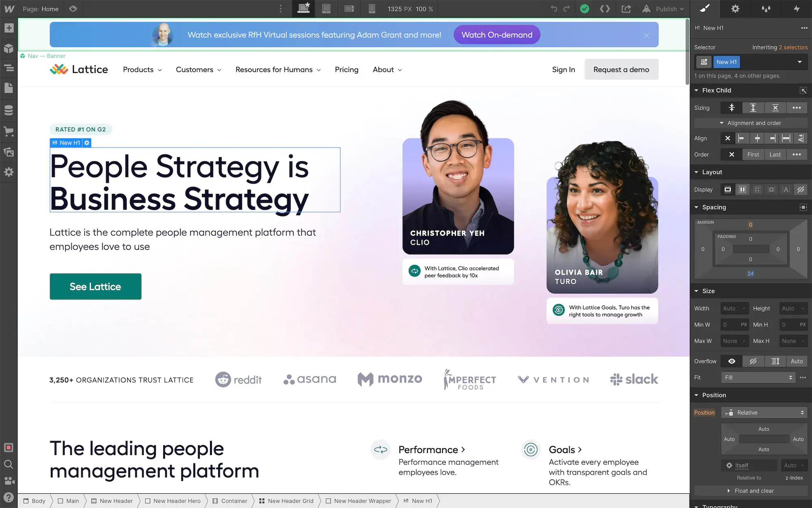Open the Pages panel
This screenshot has height=508, width=812.
tap(9, 88)
